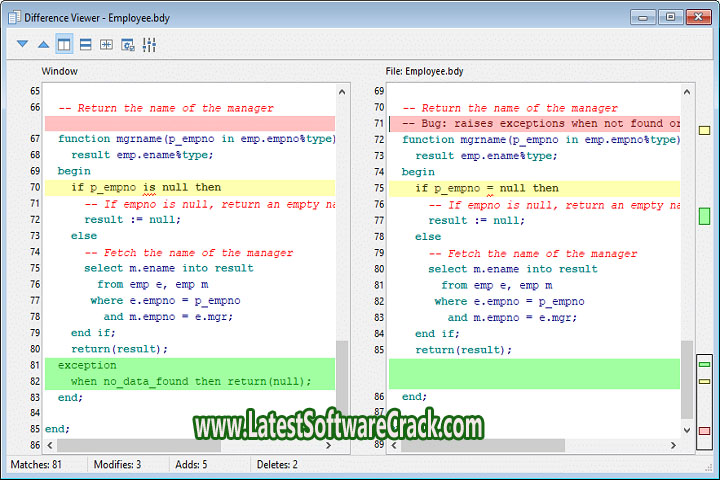
Task: Click the red marker in overview strip
Action: (704, 431)
